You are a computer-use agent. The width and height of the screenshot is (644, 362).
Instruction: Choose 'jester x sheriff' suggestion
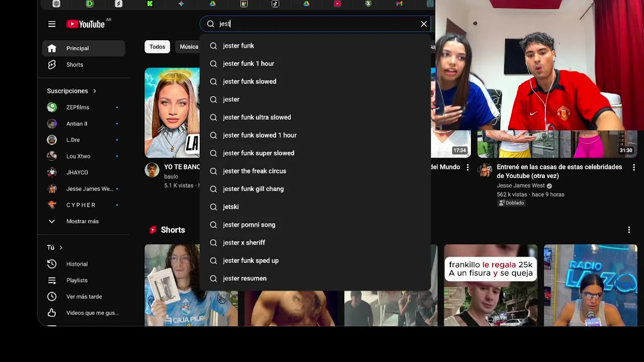[315, 243]
